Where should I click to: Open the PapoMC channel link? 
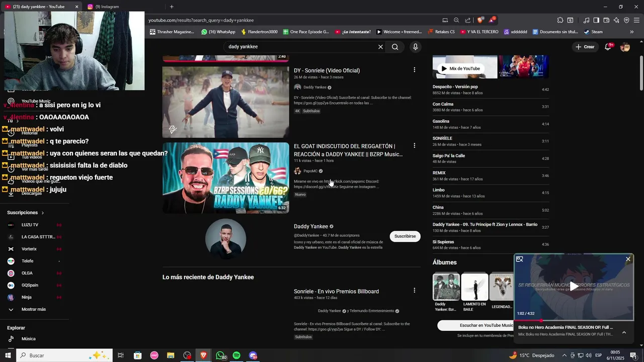tap(310, 171)
